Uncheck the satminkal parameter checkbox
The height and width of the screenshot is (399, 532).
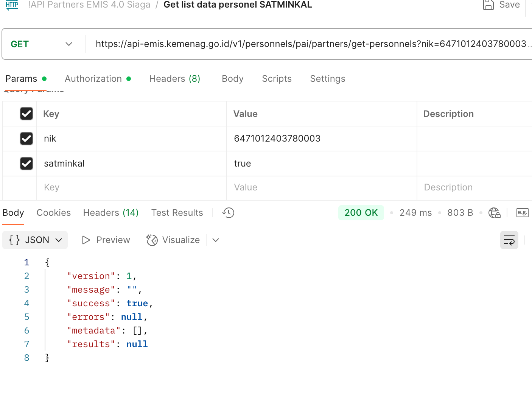pyautogui.click(x=26, y=164)
